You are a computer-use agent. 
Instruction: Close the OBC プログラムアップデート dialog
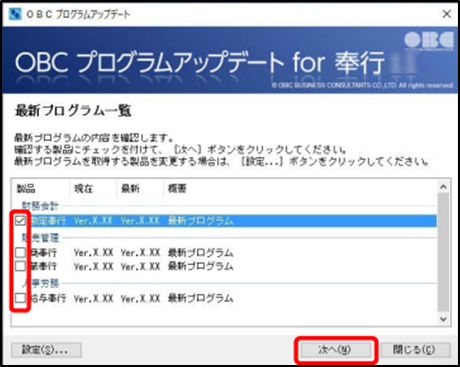pos(447,14)
